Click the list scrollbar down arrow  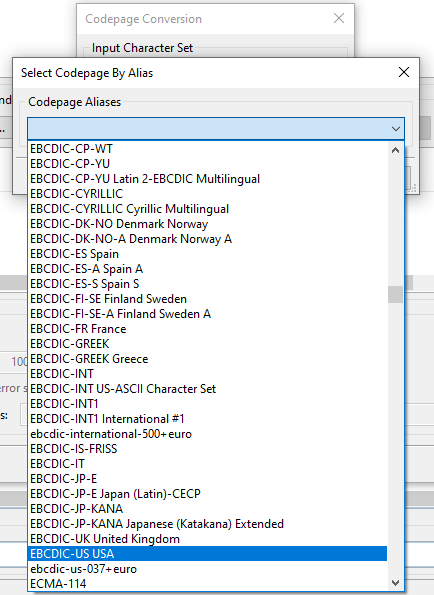(395, 582)
